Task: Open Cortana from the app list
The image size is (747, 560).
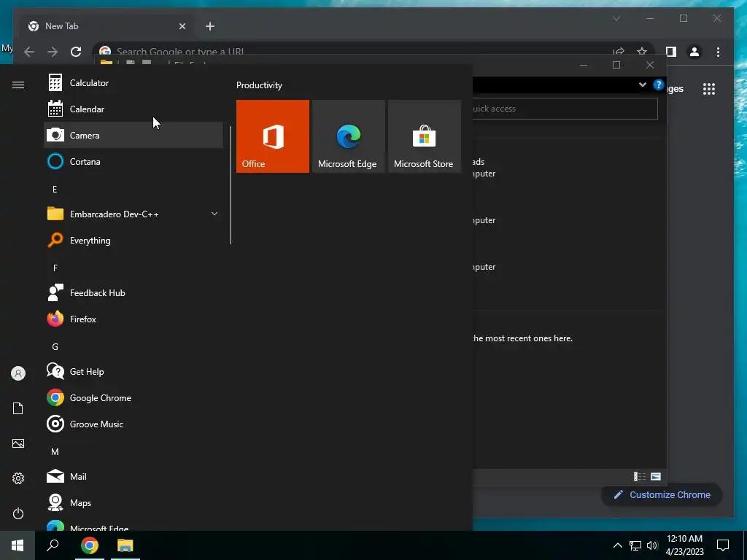Action: (133, 161)
